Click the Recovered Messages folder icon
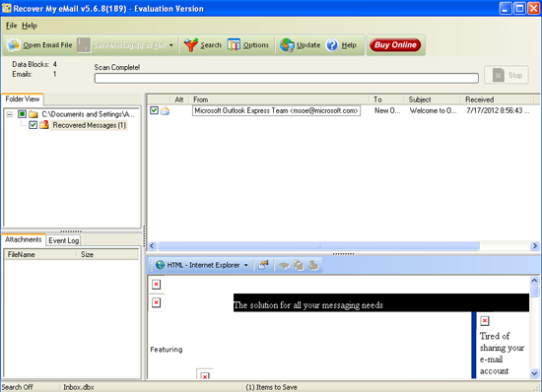Screen dimensions: 542x392 tap(44, 125)
